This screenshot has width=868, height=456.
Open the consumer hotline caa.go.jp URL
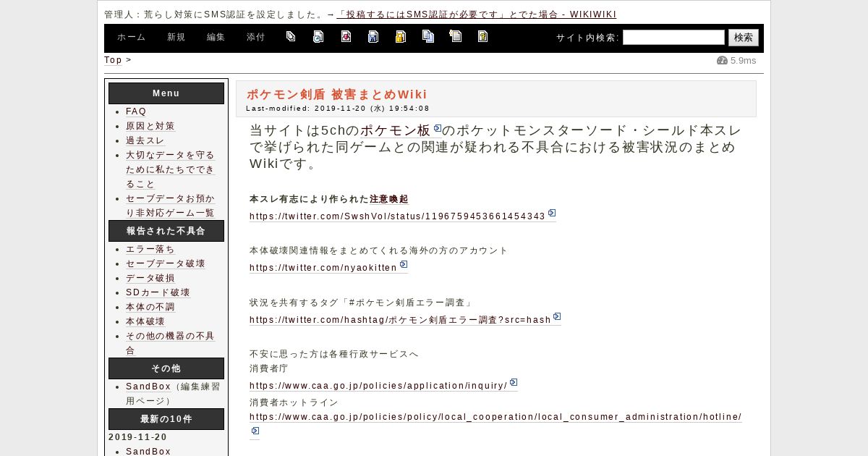click(495, 417)
